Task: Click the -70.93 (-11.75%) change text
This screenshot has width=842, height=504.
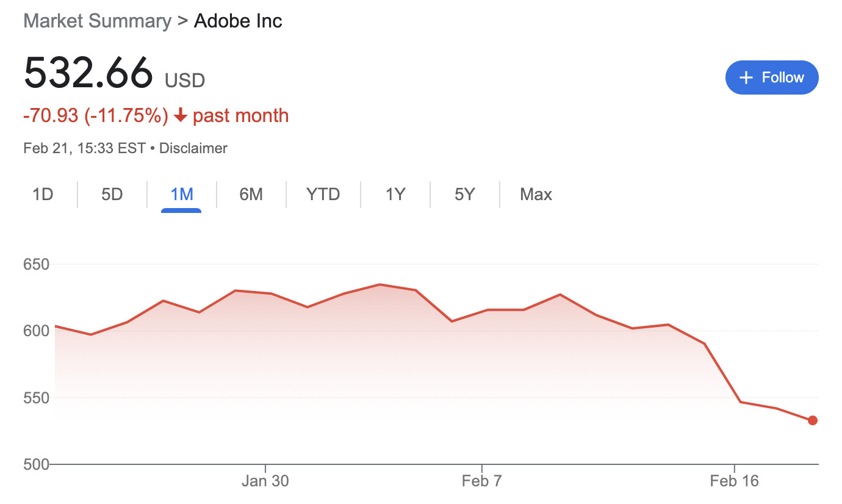Action: pyautogui.click(x=96, y=115)
